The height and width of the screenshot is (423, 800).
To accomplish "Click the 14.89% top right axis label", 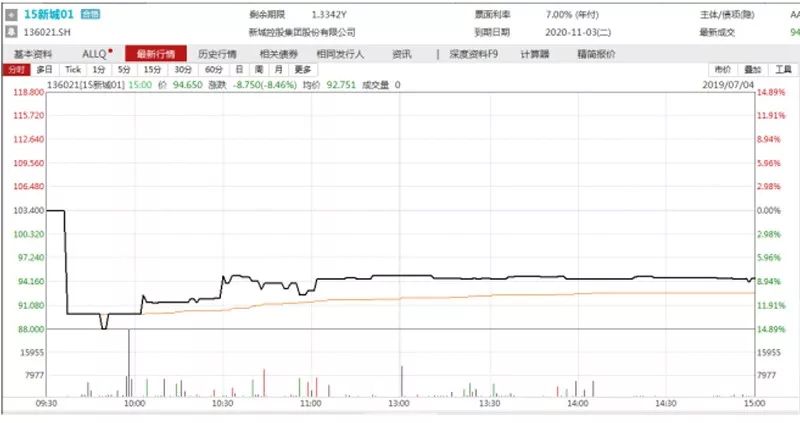I will [x=770, y=92].
